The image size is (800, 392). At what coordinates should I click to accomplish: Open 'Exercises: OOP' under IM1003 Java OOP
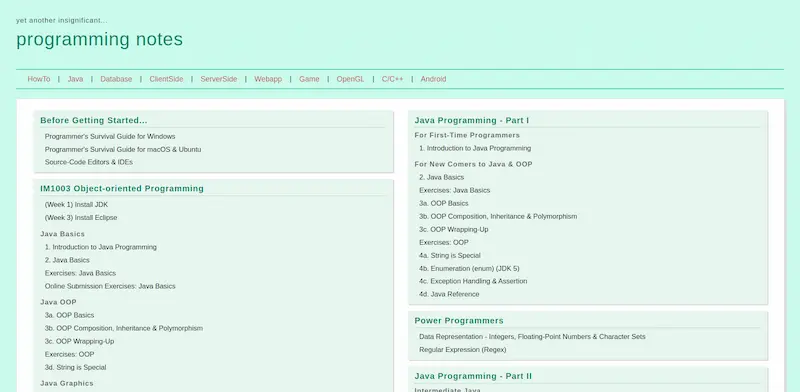[x=69, y=354]
